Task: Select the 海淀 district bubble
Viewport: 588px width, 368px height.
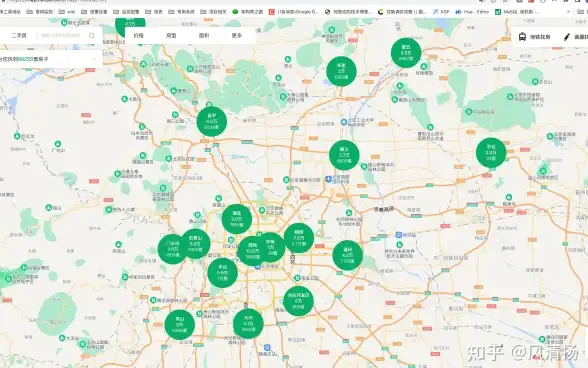Action: [237, 219]
